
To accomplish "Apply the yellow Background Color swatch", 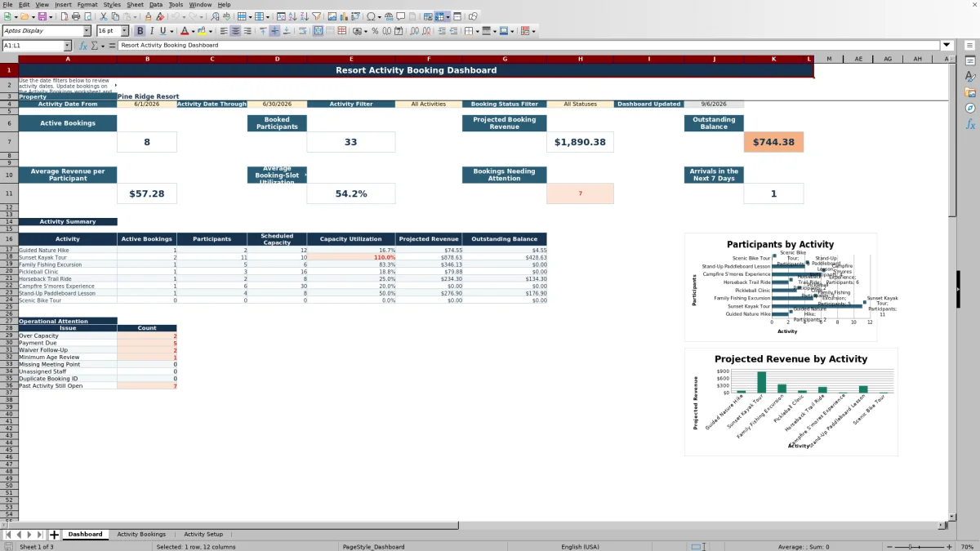I will point(203,31).
